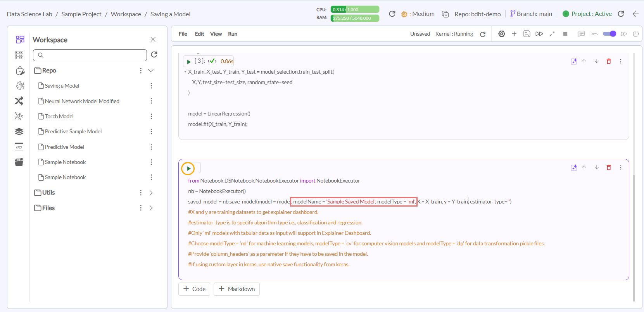
Task: Expand the Files folder chevron
Action: tap(151, 208)
